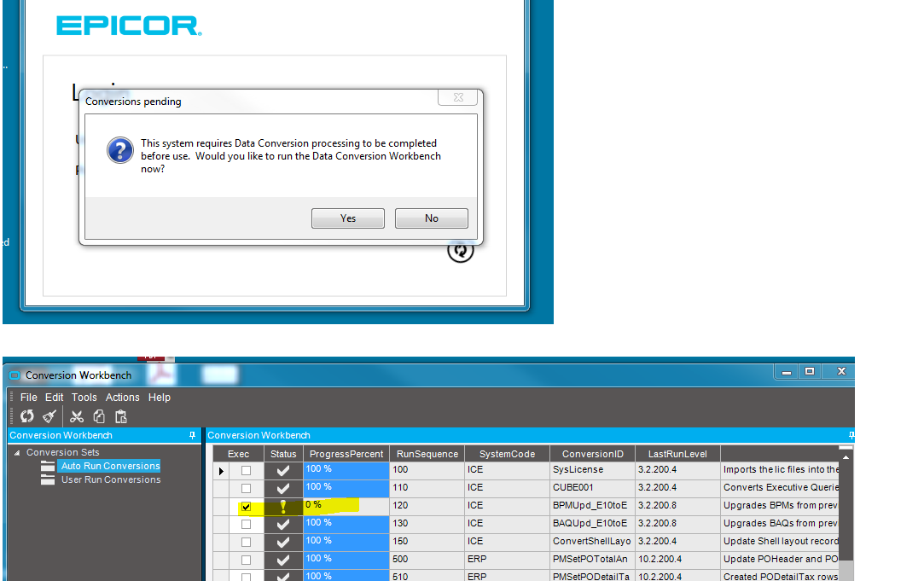The image size is (924, 581).
Task: Open the Actions menu
Action: tap(123, 398)
